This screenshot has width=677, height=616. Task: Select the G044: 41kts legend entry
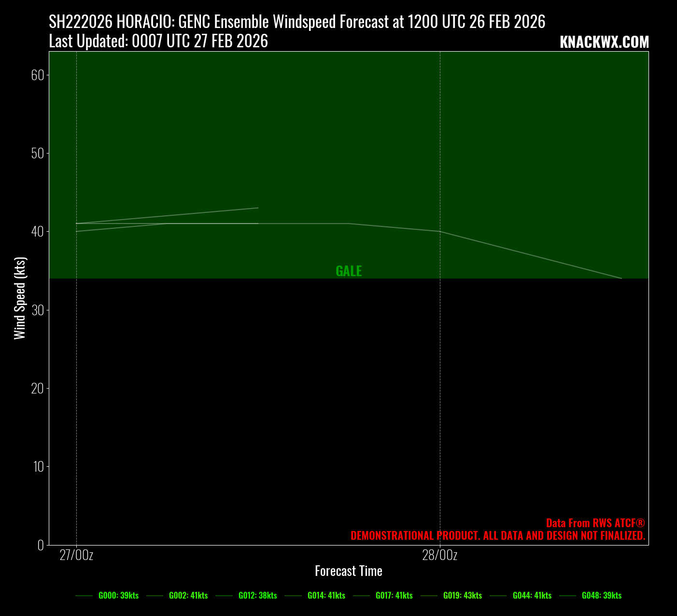point(532,596)
